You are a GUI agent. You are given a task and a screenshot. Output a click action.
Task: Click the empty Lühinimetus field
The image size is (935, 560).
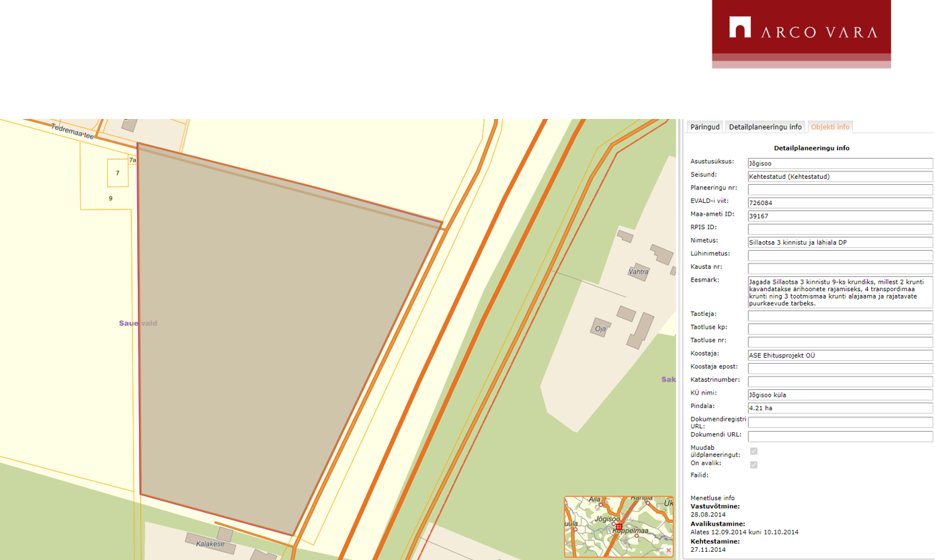pos(840,255)
